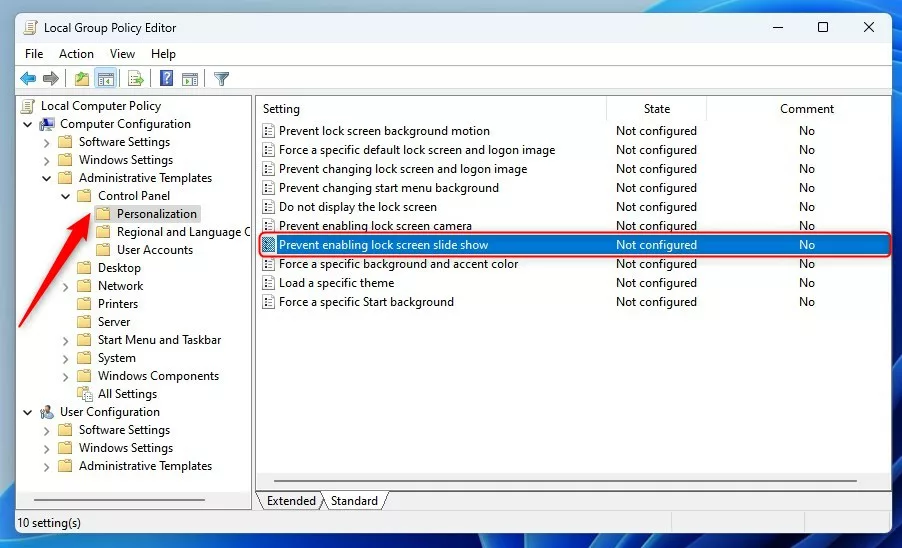Click policy icon beside Prevent changing start menu background

[268, 187]
